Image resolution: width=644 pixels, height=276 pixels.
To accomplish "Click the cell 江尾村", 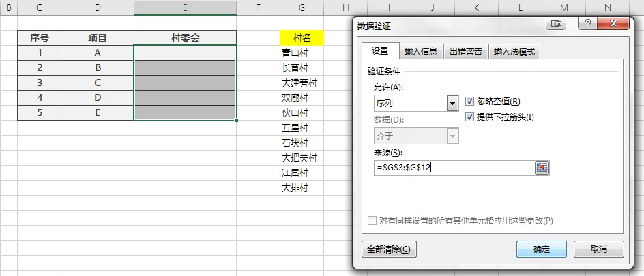I will [302, 173].
